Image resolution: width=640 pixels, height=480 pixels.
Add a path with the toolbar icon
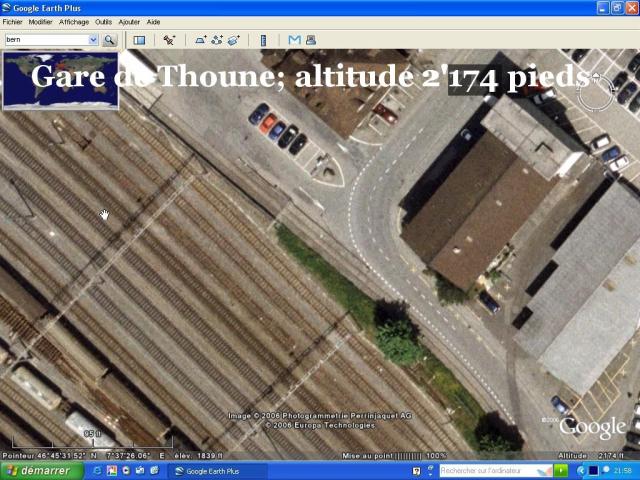click(x=217, y=40)
